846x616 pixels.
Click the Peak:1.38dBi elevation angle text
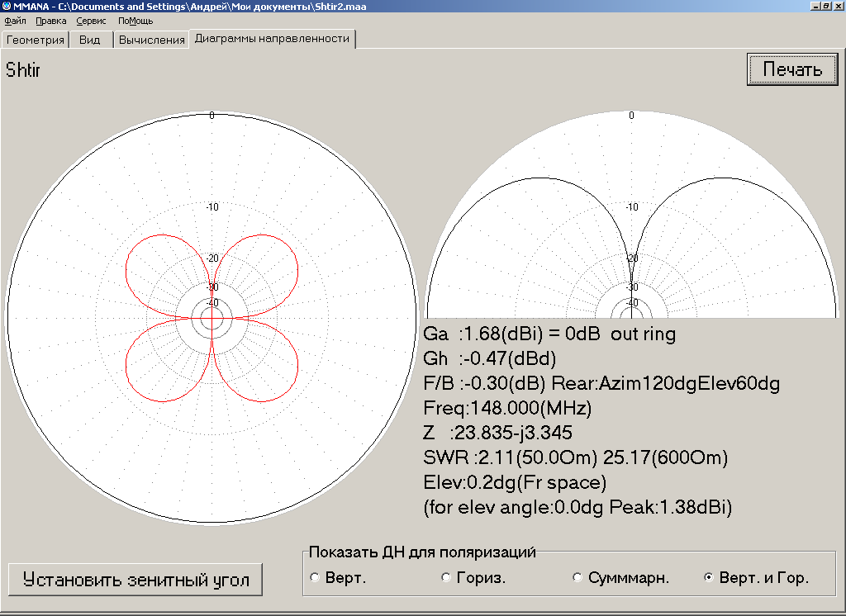577,507
